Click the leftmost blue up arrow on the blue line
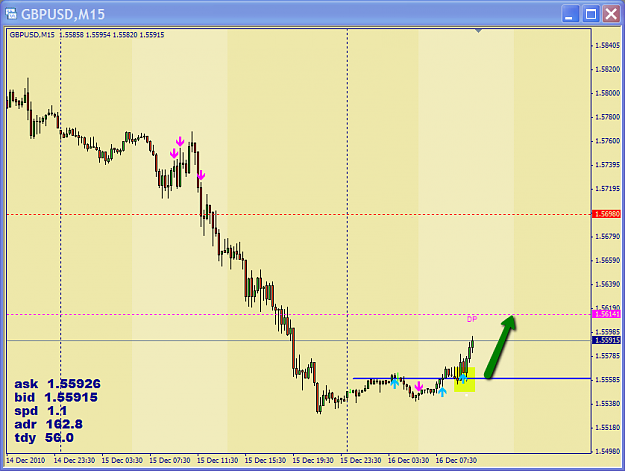 [x=395, y=383]
